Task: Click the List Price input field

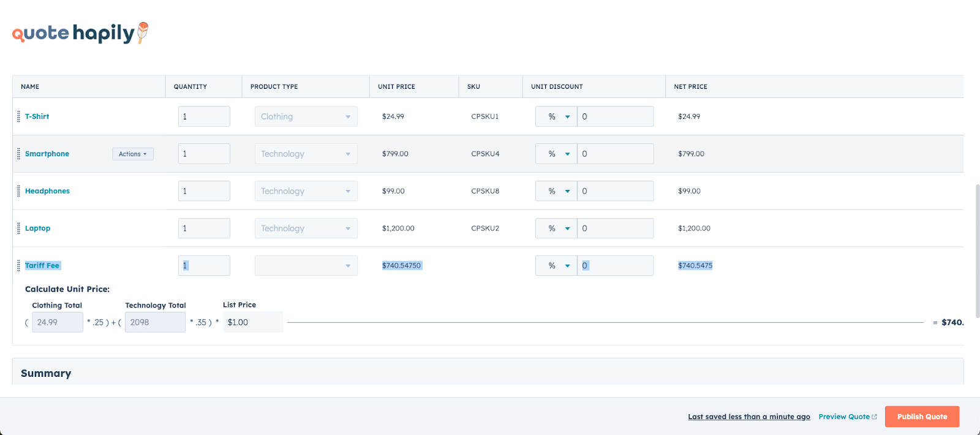Action: coord(252,322)
